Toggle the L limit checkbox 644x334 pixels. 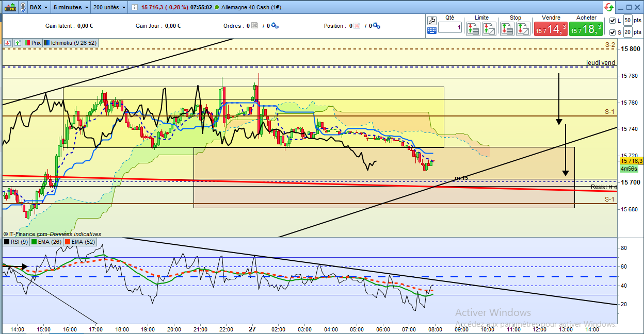click(613, 21)
